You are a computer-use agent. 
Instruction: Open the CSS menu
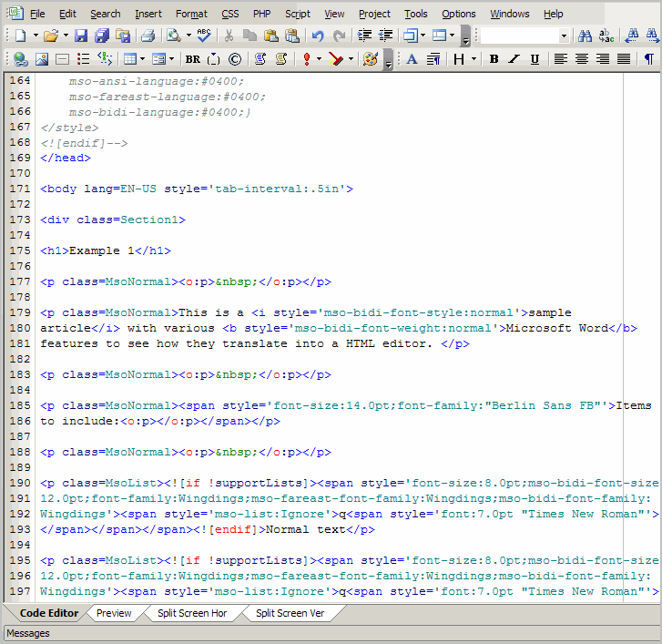click(230, 14)
